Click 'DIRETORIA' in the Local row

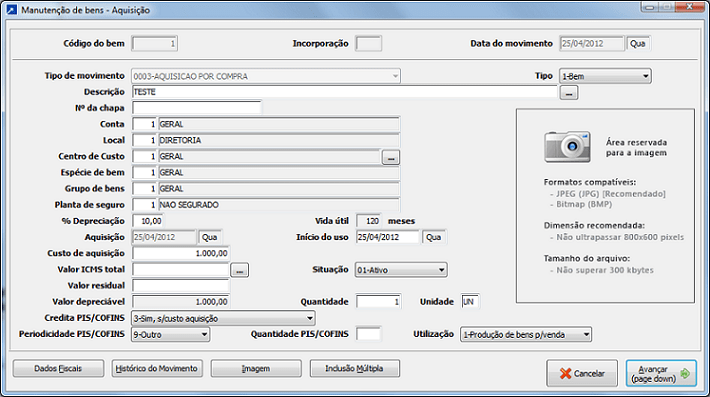180,140
